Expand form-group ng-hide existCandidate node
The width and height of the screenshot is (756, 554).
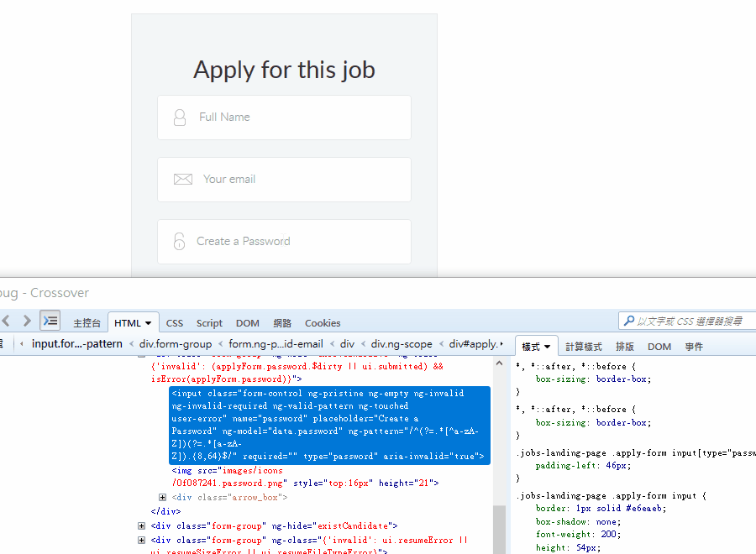(141, 525)
